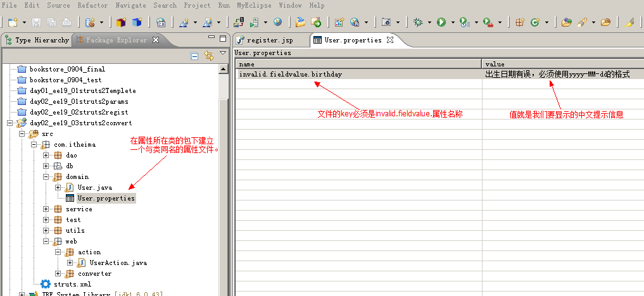Open the Navigate menu

pyautogui.click(x=130, y=5)
